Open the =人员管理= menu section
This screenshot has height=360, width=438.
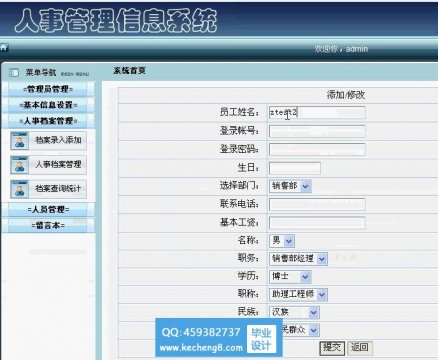[x=48, y=209]
